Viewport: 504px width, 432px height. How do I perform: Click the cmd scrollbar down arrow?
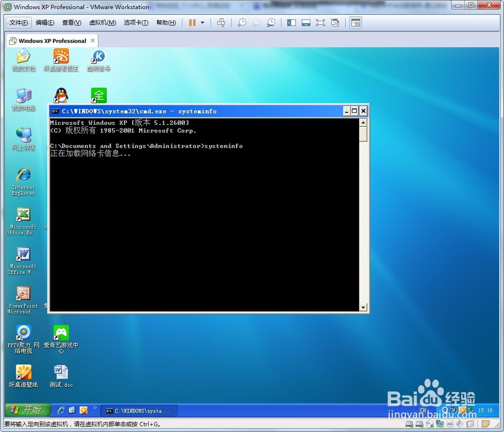pos(363,307)
